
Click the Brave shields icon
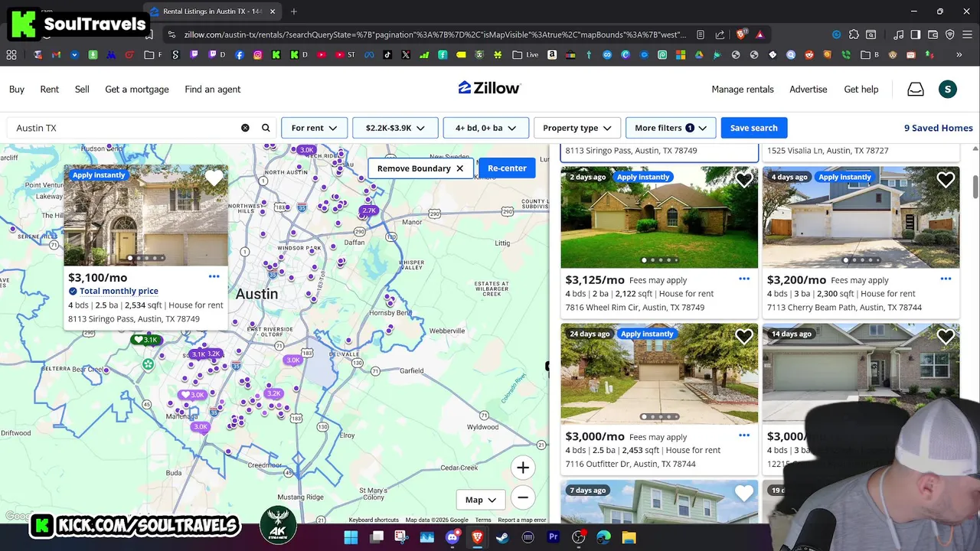(740, 34)
